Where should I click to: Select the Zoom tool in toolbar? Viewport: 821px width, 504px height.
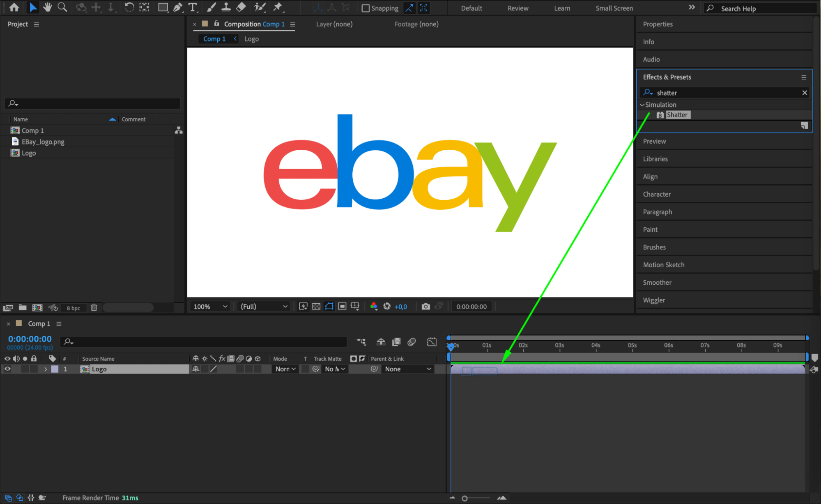click(x=62, y=7)
